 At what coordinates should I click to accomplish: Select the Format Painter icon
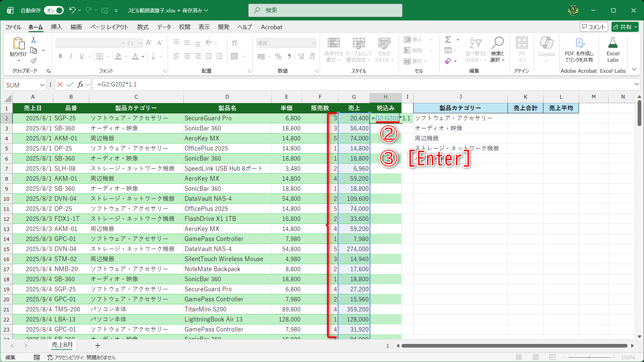(33, 61)
